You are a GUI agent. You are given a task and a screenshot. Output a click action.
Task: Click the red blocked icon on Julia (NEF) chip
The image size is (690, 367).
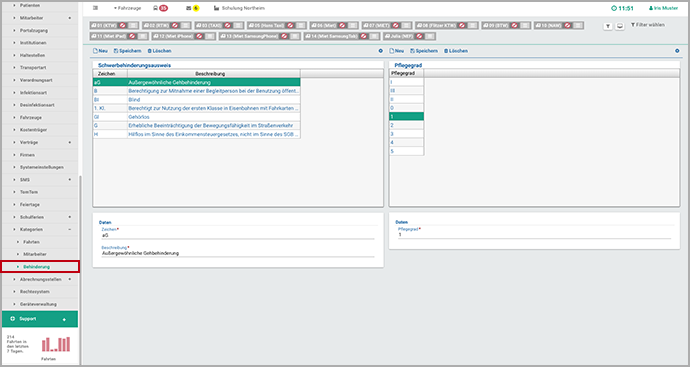coord(419,36)
